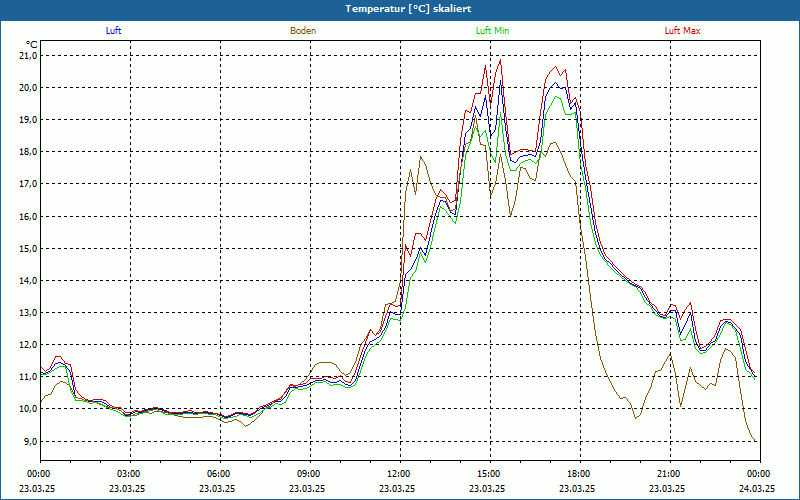Click the '17,0' y-axis value
The width and height of the screenshot is (800, 500).
click(x=29, y=184)
